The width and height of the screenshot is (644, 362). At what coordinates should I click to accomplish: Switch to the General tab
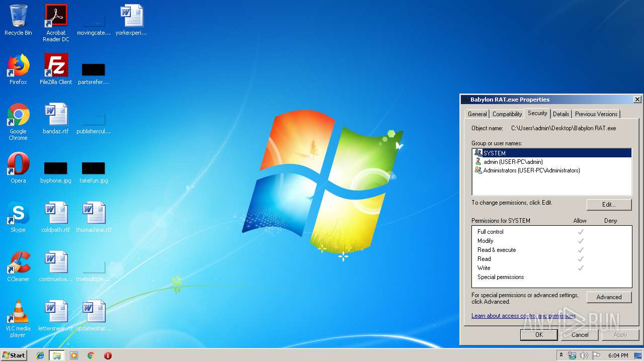coord(477,114)
